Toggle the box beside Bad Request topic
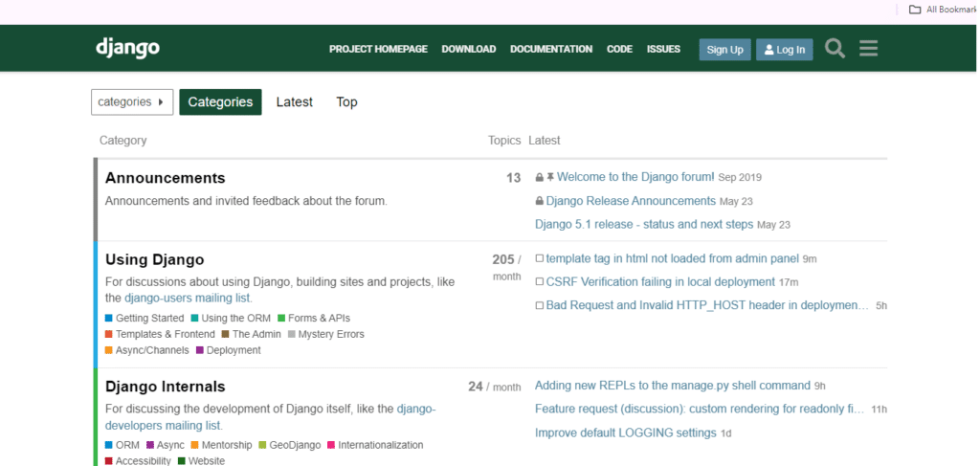Screen dimensions: 980x466 (x=540, y=306)
